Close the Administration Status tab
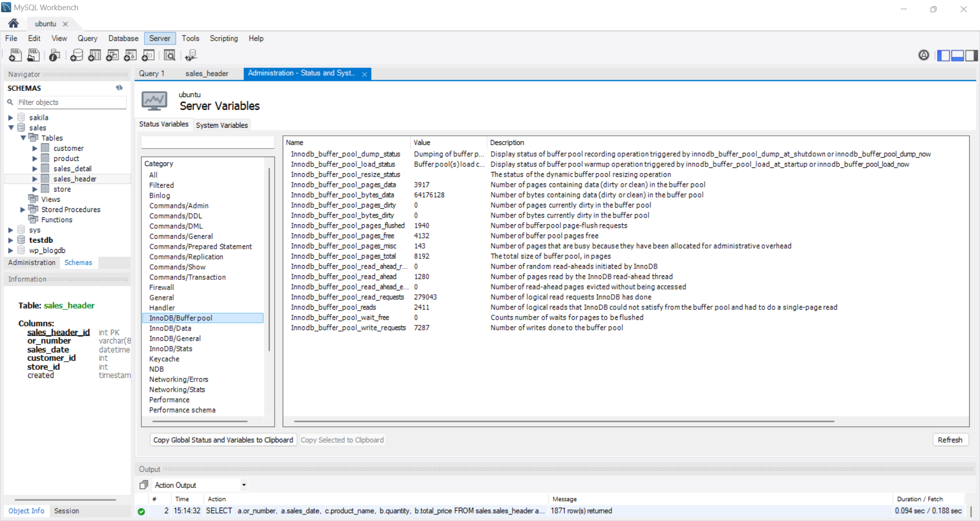Viewport: 980px width, 521px height. pyautogui.click(x=364, y=74)
